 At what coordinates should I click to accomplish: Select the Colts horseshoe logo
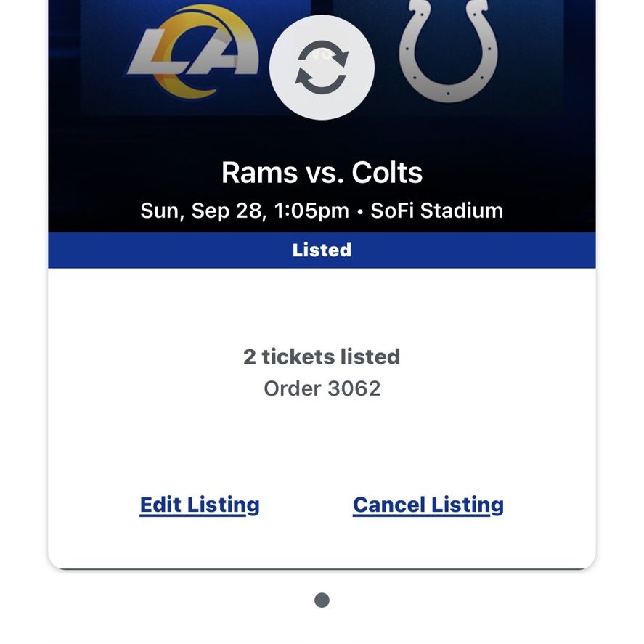(448, 50)
